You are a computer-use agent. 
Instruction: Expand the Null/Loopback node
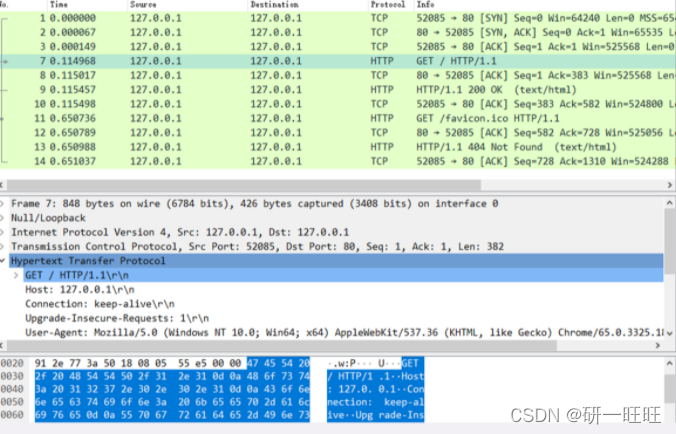(x=2, y=218)
